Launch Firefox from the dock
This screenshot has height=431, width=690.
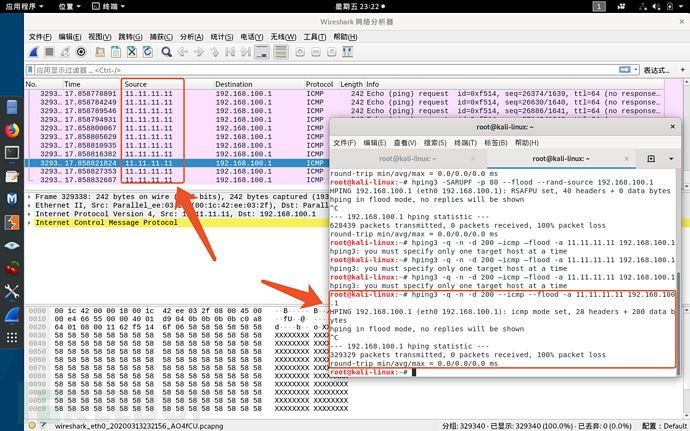(12, 130)
